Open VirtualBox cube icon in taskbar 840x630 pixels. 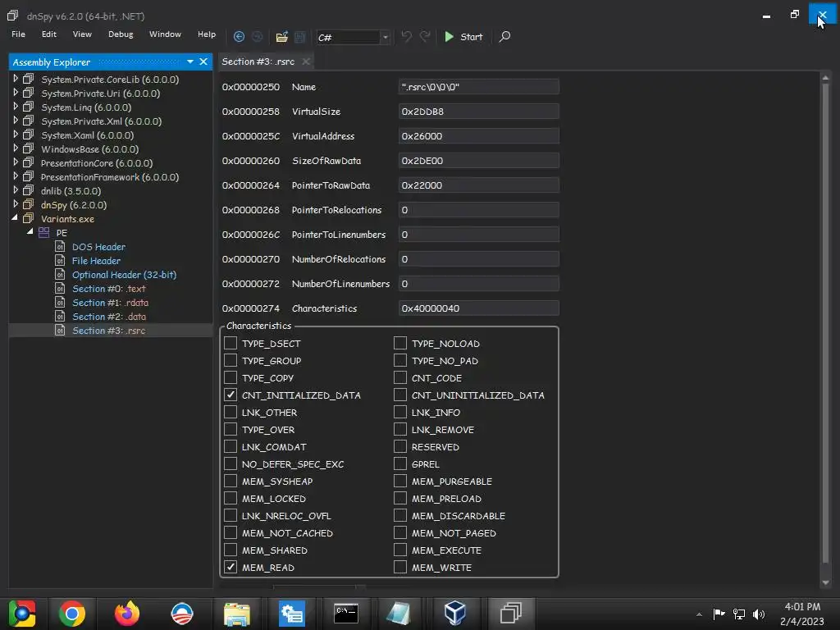click(x=455, y=614)
